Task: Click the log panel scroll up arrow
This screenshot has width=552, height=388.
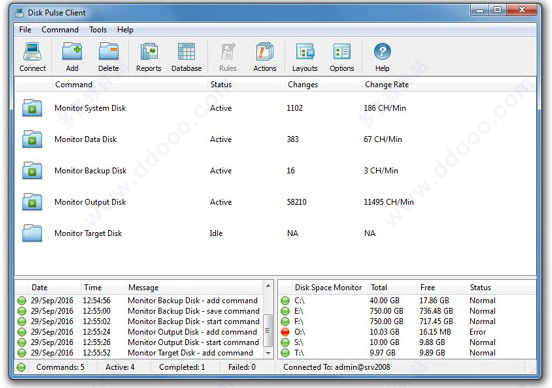Action: pos(268,286)
